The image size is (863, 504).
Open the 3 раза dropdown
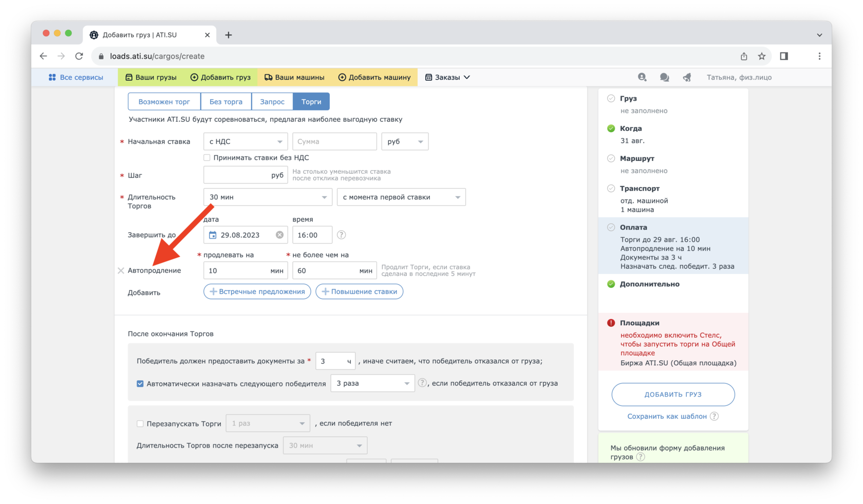click(x=372, y=383)
